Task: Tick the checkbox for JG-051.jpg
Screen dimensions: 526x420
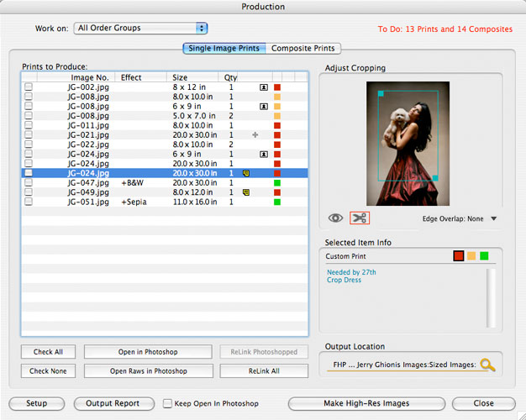Action: 29,202
